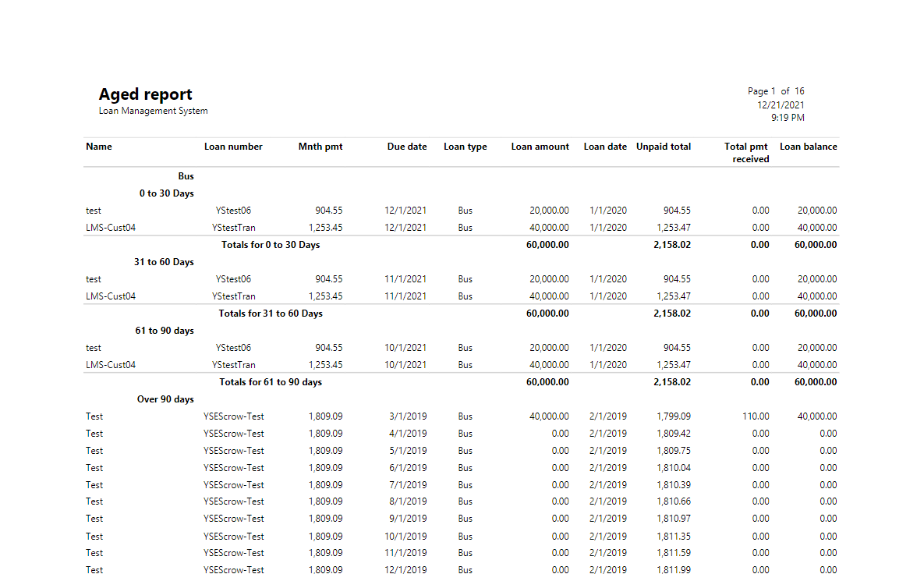Select the Total pmt received header
This screenshot has width=924, height=574.
(x=746, y=153)
